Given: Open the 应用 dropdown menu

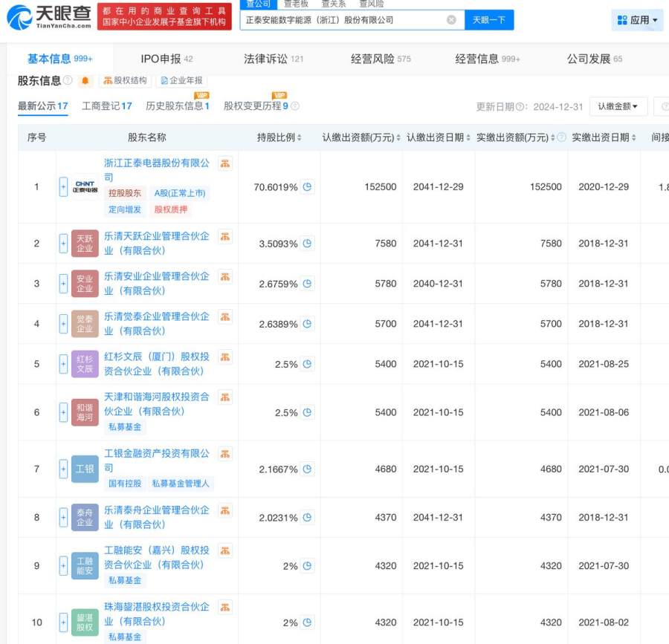Looking at the screenshot, I should click(x=638, y=20).
